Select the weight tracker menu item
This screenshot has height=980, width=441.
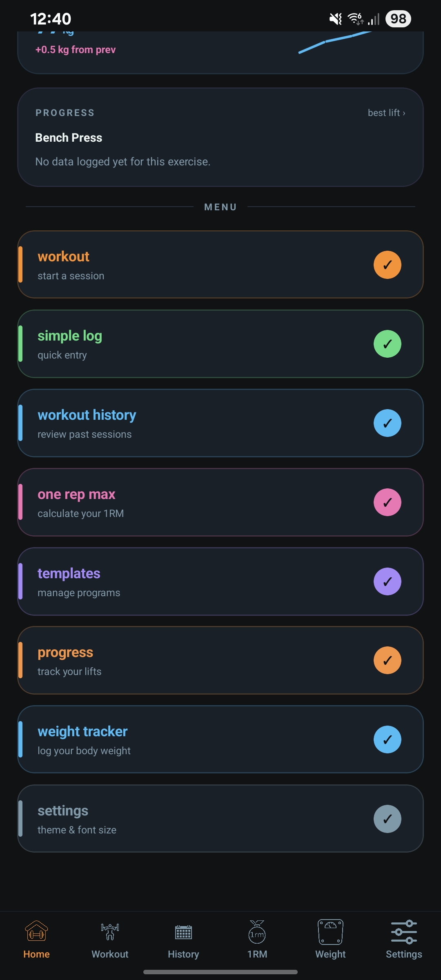196,739
